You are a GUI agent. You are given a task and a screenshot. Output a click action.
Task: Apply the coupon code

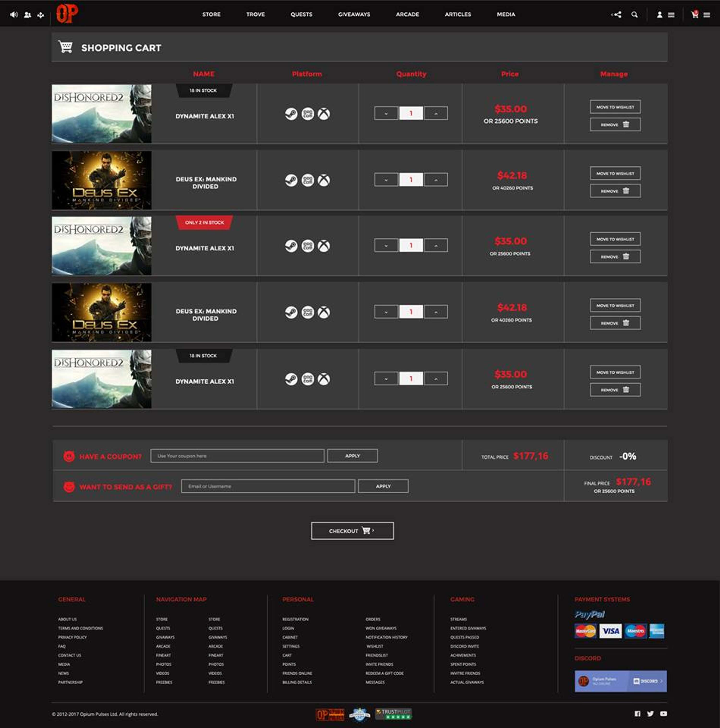pyautogui.click(x=353, y=456)
